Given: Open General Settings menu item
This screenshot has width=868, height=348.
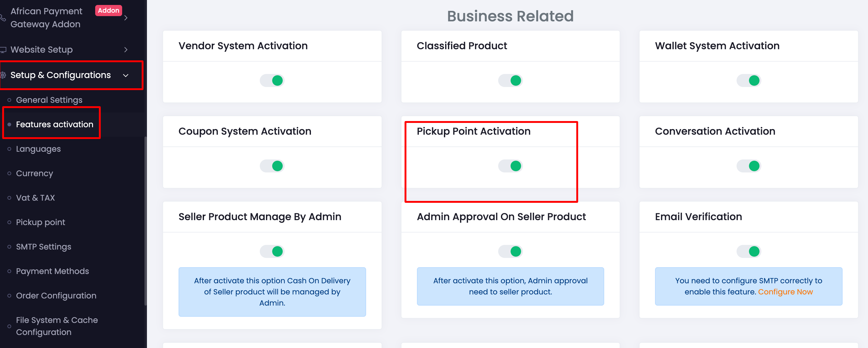Looking at the screenshot, I should 49,100.
